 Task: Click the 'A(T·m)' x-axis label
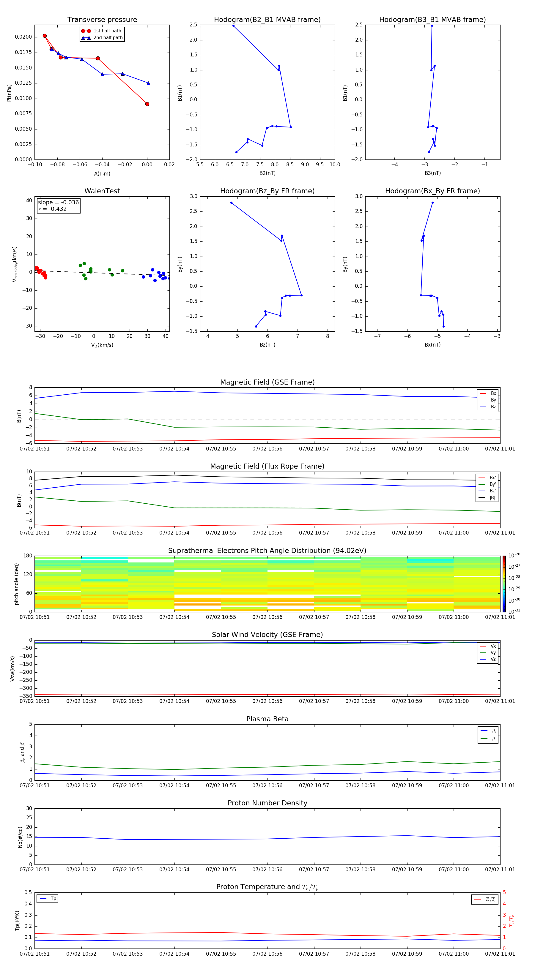click(102, 173)
